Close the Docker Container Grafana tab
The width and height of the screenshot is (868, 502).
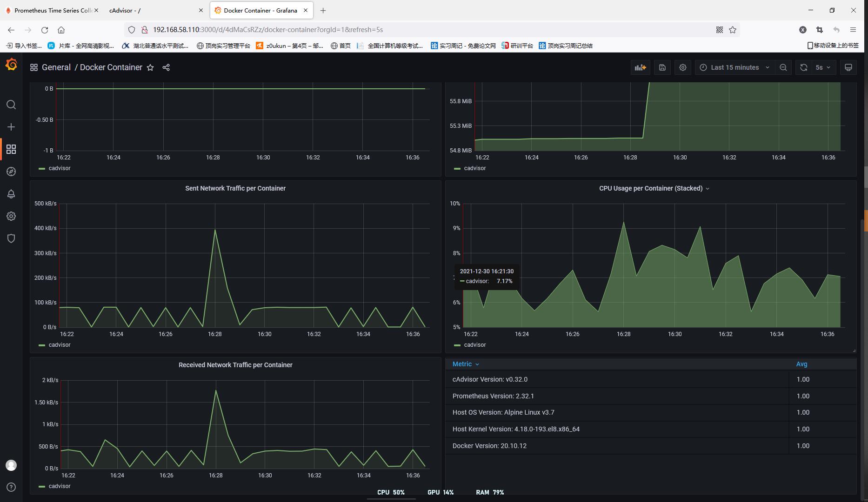click(306, 10)
